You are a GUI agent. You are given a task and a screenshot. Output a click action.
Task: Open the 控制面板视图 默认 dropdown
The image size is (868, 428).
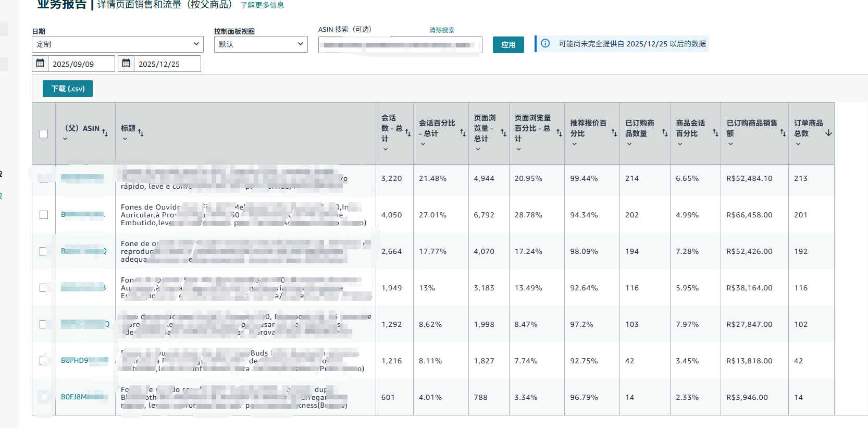[x=261, y=44]
